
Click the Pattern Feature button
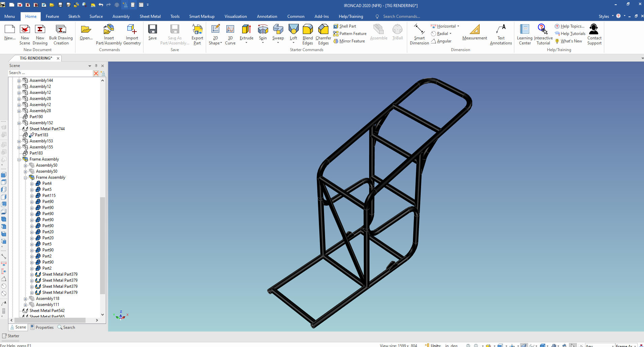[350, 34]
